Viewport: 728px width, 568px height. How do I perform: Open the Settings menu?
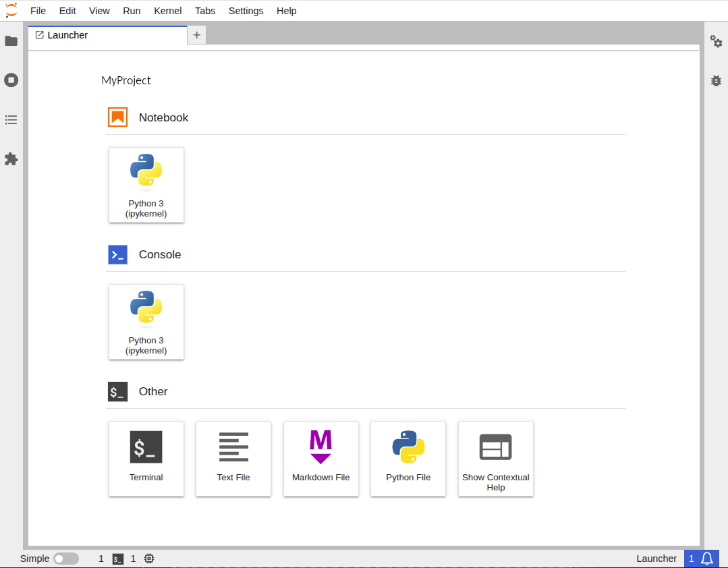tap(246, 11)
